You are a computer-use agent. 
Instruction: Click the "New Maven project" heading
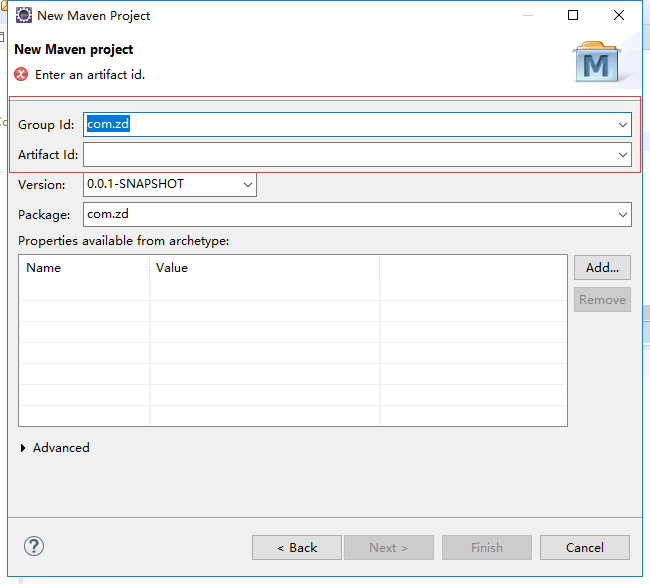(74, 49)
